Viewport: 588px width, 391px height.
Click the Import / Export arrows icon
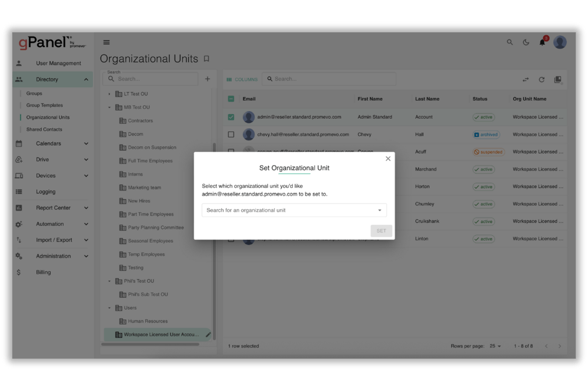[x=19, y=240]
